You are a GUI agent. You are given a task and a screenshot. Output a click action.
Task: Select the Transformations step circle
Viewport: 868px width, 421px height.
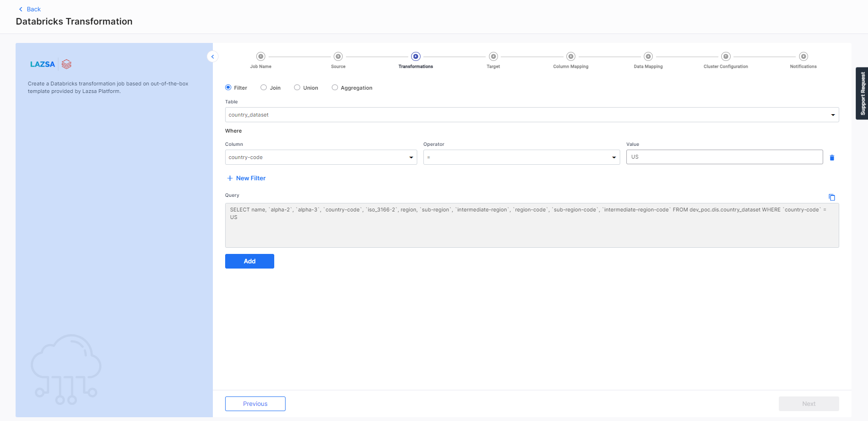click(416, 57)
